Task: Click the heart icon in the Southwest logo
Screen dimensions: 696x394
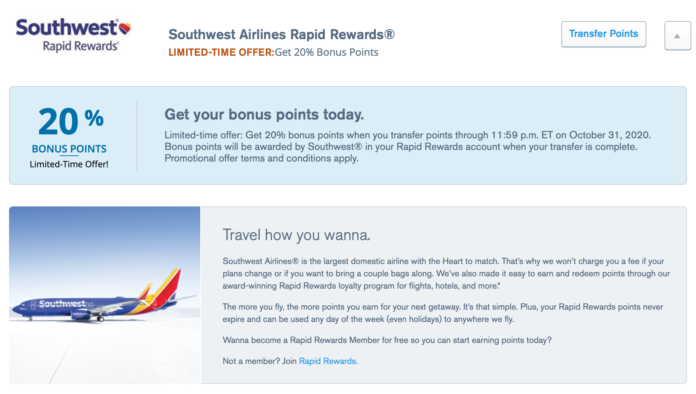Action: click(125, 28)
